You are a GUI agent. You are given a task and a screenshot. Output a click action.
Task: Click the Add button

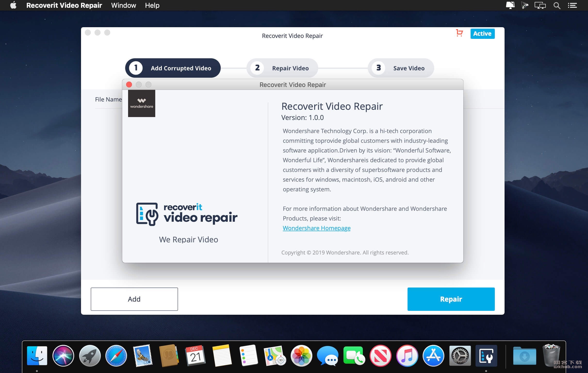[134, 299]
